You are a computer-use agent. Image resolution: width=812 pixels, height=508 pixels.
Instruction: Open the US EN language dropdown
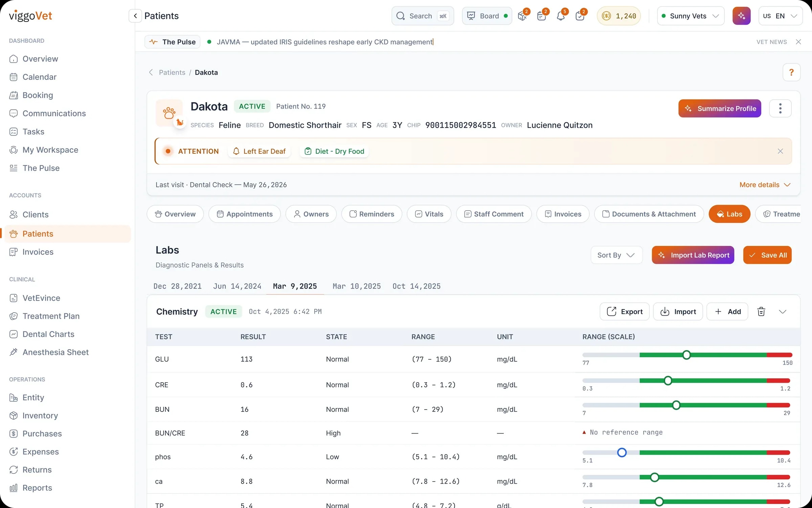tap(780, 16)
